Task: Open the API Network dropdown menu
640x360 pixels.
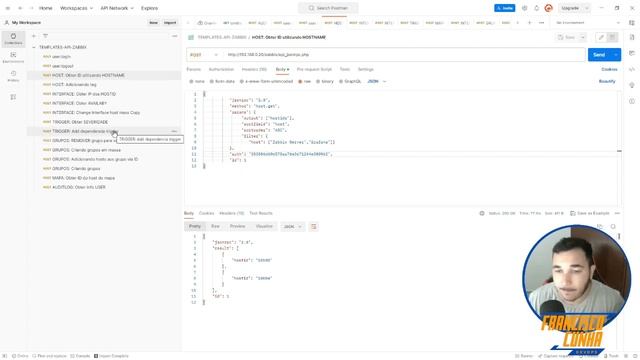Action: point(117,8)
